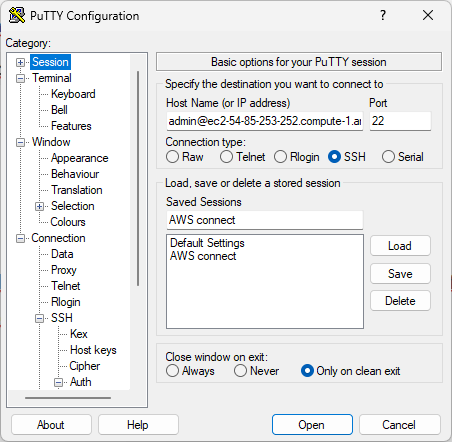Click the PuTTY icon in title bar
The width and height of the screenshot is (452, 442).
17,15
